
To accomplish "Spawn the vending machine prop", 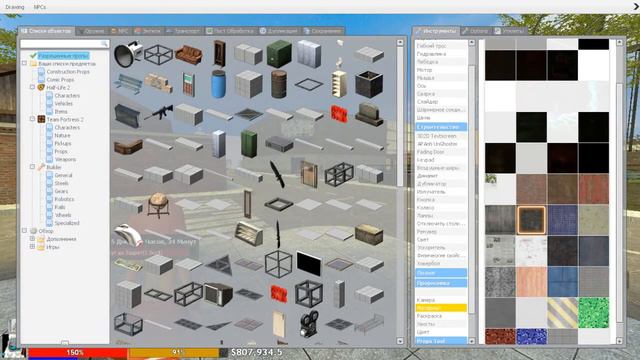I will point(189,84).
